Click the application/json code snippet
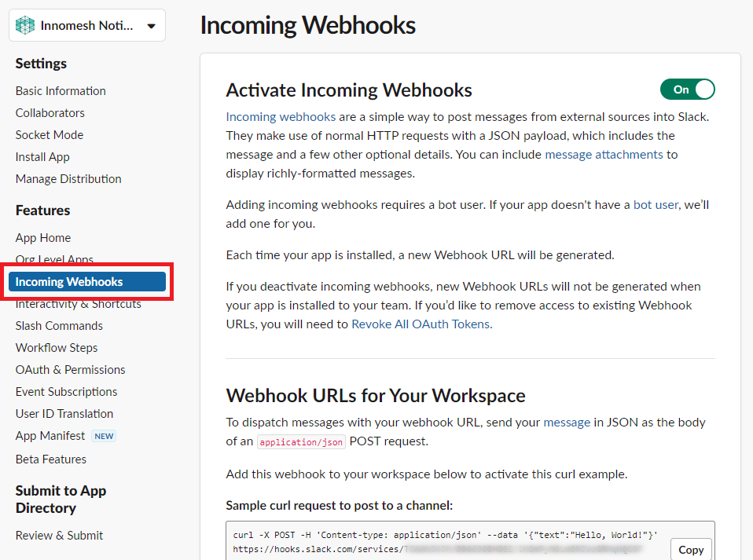Image resolution: width=753 pixels, height=560 pixels. (x=301, y=442)
